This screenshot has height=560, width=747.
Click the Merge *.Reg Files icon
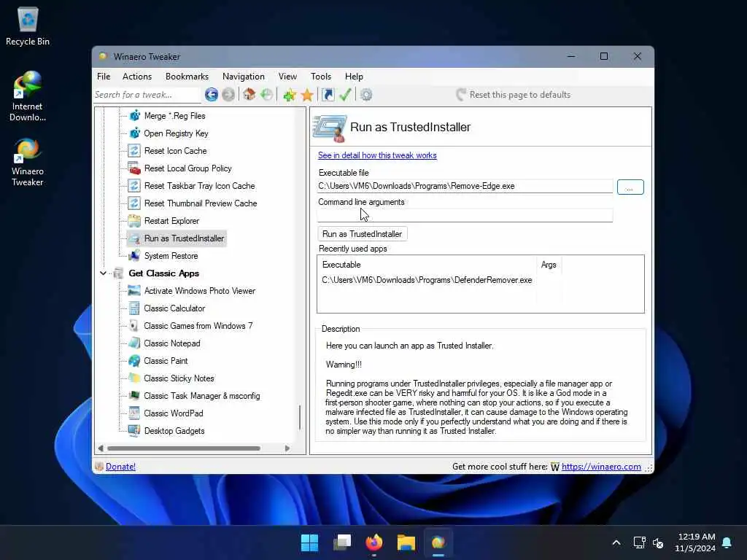(135, 116)
